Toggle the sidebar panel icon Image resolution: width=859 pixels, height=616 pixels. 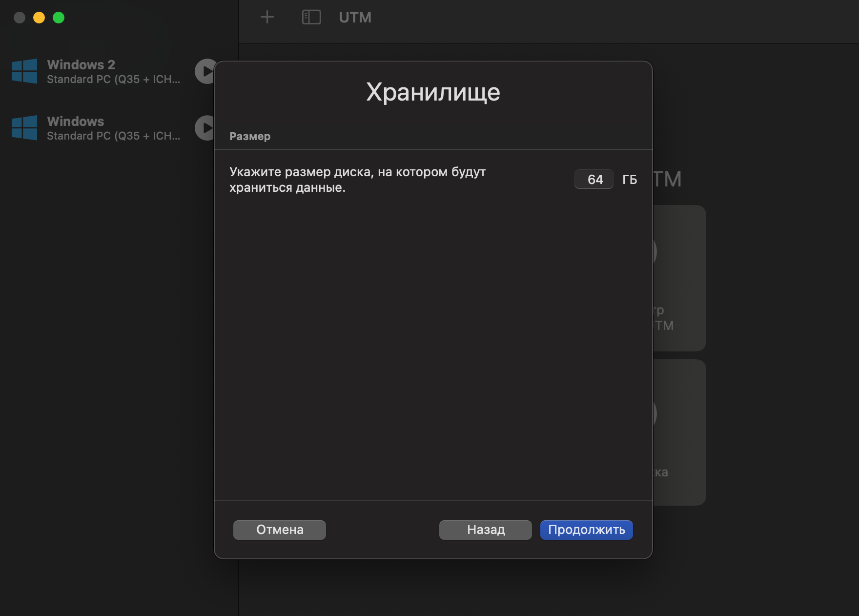pyautogui.click(x=311, y=18)
